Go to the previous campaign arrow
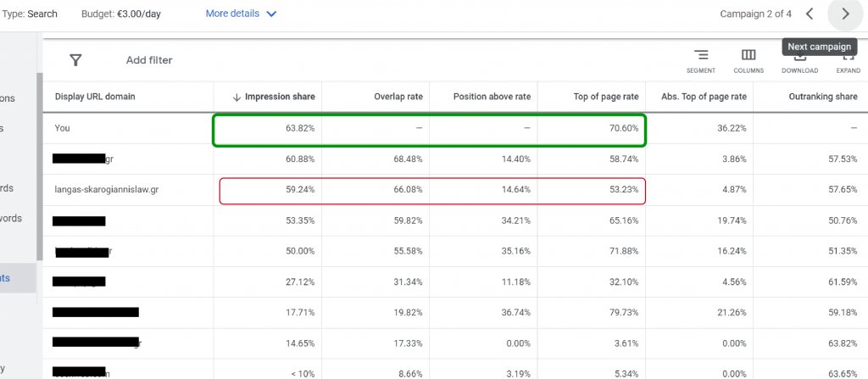 (810, 14)
